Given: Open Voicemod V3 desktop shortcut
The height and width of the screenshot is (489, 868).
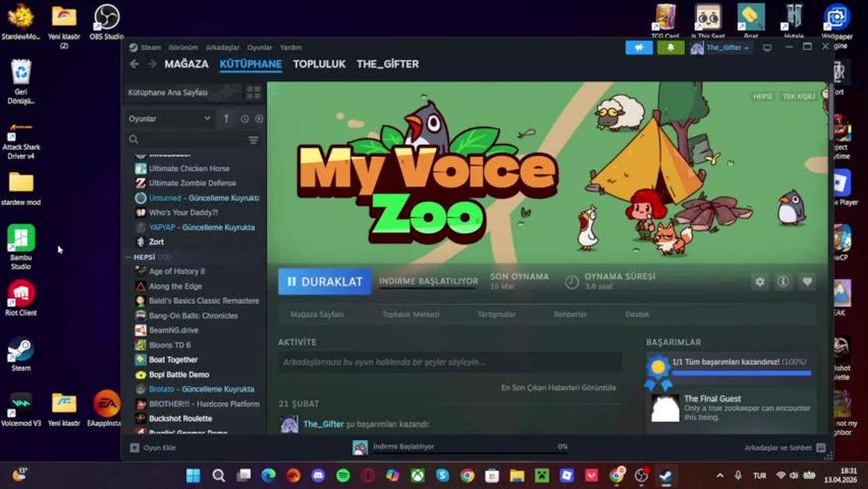Looking at the screenshot, I should pos(21,410).
